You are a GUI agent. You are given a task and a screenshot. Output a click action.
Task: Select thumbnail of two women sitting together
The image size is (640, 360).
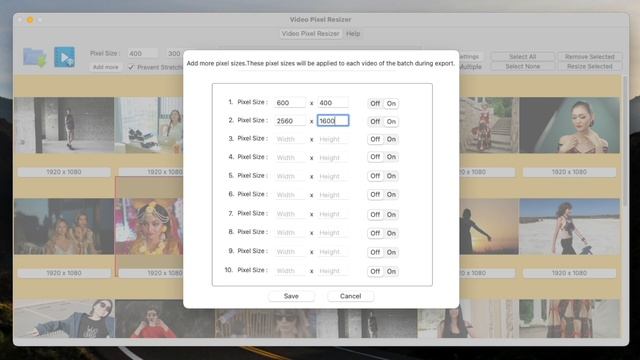(x=64, y=227)
